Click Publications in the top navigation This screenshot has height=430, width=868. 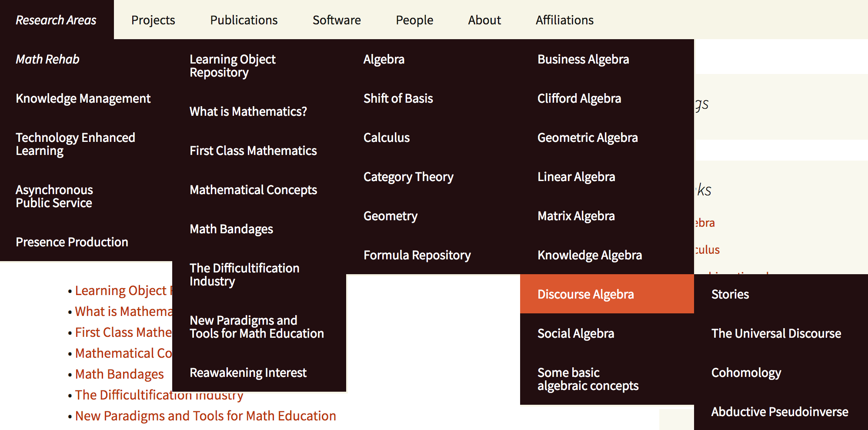coord(244,20)
